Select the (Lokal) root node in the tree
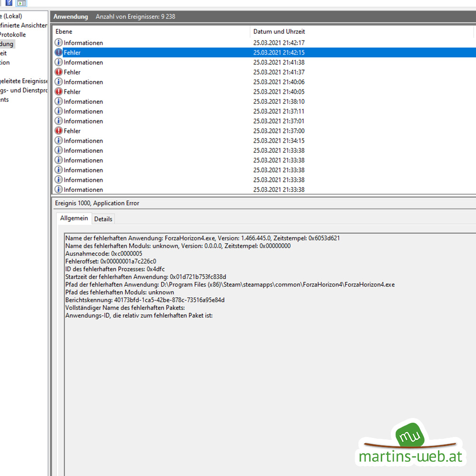The image size is (476, 476). click(x=11, y=16)
